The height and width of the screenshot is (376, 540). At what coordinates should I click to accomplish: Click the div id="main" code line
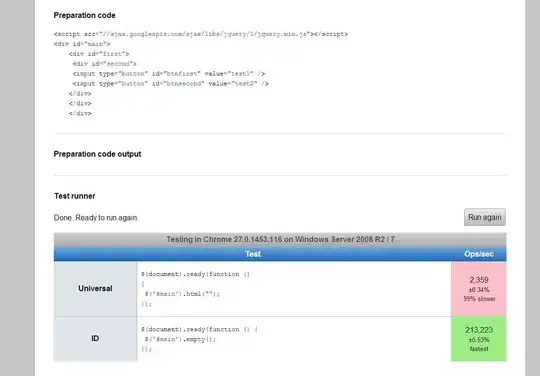pyautogui.click(x=82, y=44)
